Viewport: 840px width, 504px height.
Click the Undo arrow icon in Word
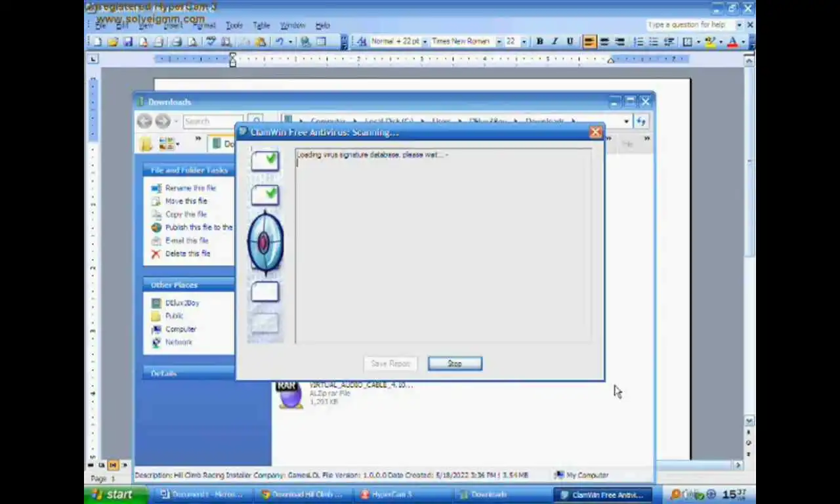point(280,41)
